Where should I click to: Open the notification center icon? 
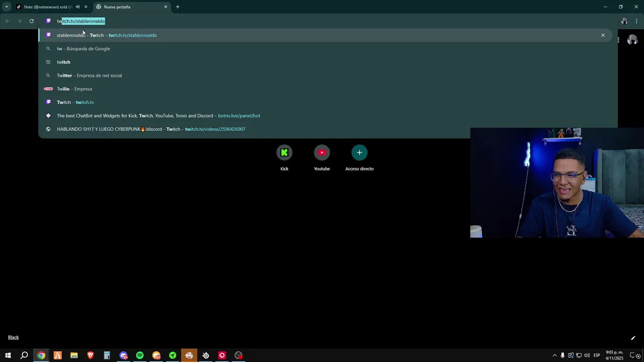tap(634, 355)
